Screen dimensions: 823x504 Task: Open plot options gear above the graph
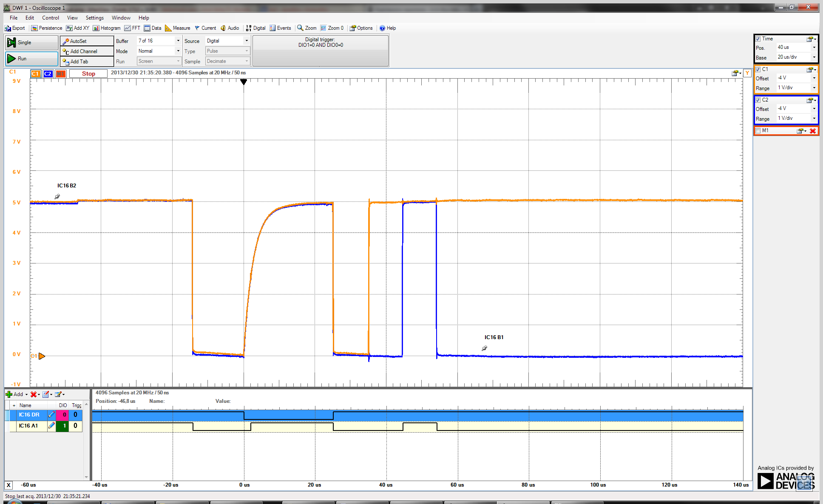[736, 73]
